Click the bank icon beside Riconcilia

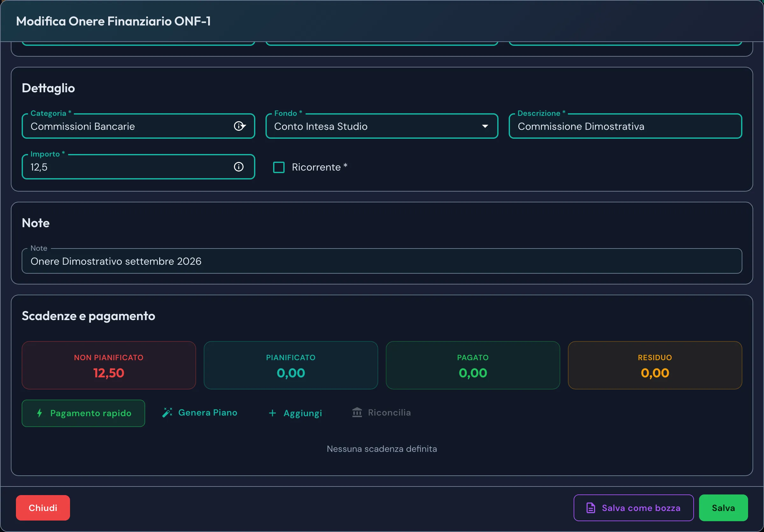[357, 413]
